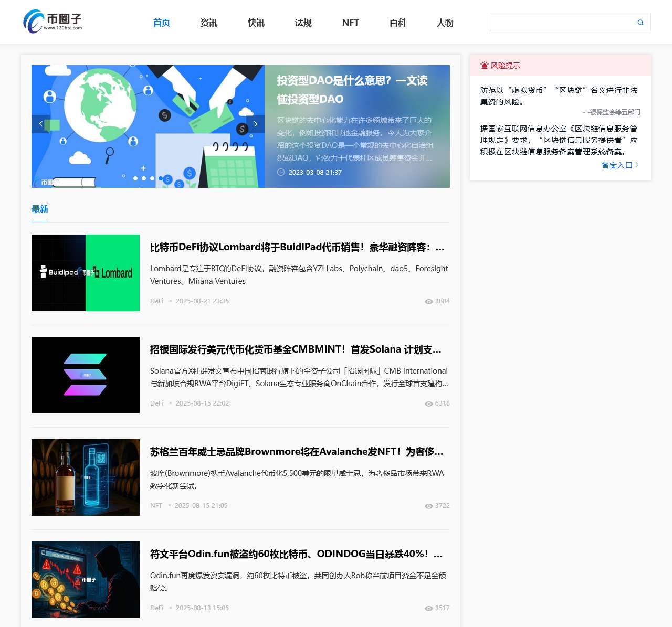Open the DeFi category link under Lombard article
Image resolution: width=672 pixels, height=627 pixels.
(156, 301)
